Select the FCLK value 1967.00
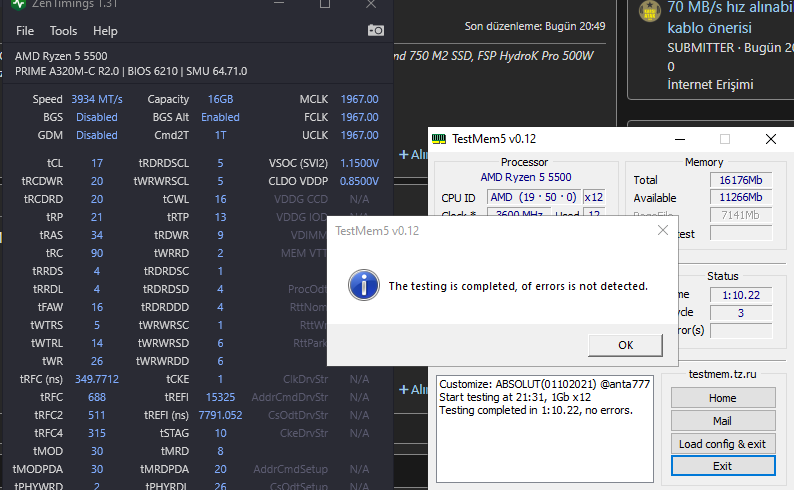The image size is (794, 490). [x=359, y=117]
